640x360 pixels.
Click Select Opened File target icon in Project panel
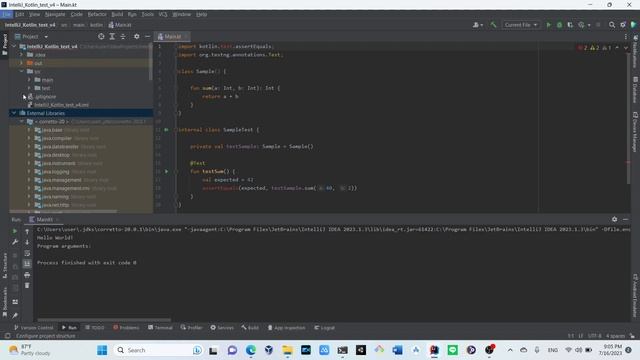pyautogui.click(x=101, y=36)
